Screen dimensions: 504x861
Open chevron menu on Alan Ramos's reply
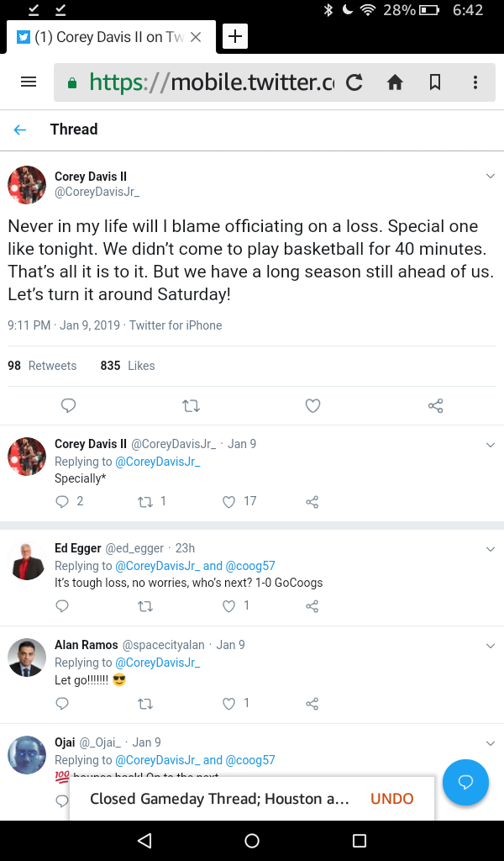pos(491,646)
